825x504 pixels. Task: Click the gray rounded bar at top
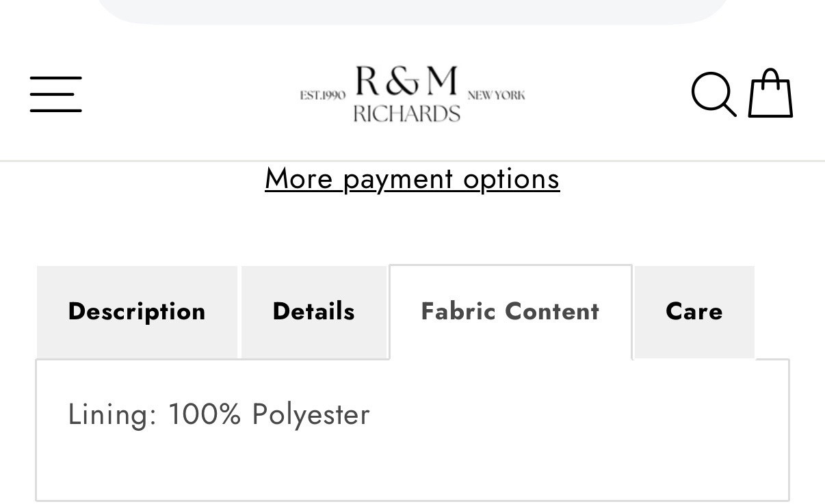coord(412,11)
